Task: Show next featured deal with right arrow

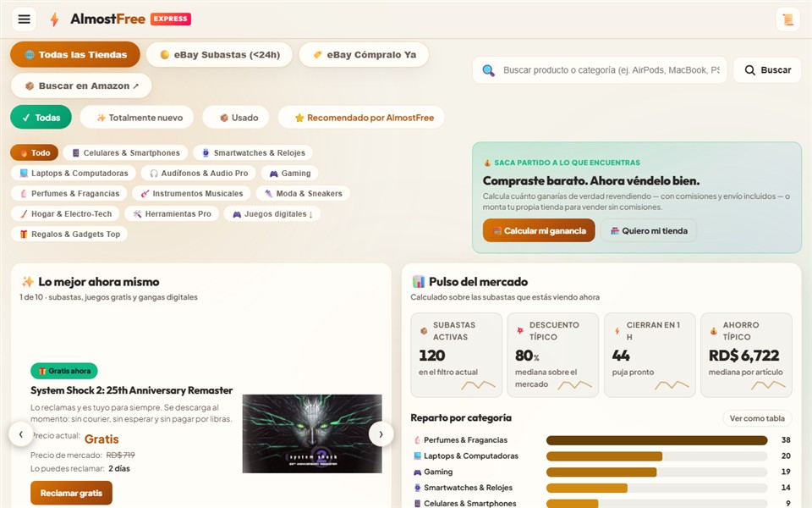Action: 381,434
